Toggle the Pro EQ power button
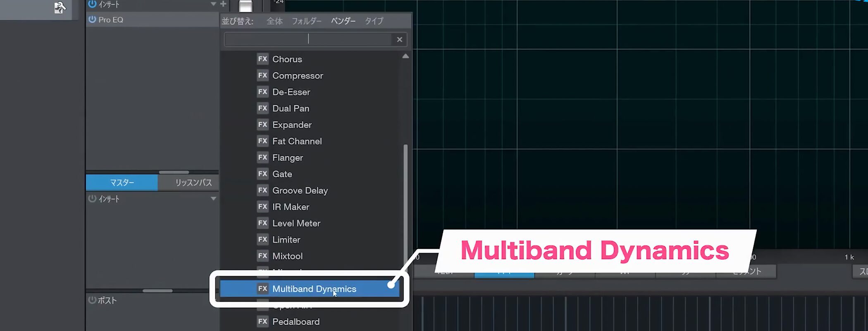Viewport: 868px width, 331px height. coord(92,19)
